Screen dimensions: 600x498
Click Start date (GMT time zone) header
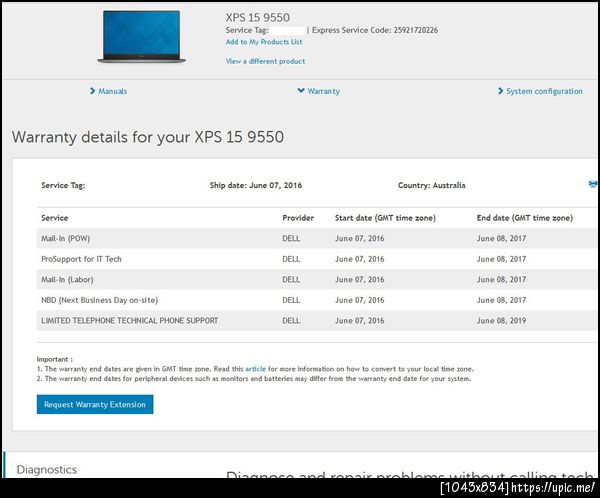(x=385, y=218)
